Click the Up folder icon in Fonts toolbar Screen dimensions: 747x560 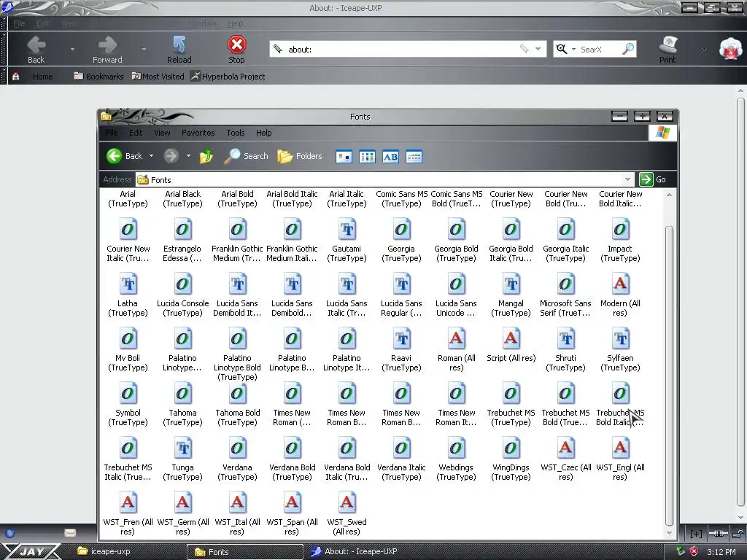206,156
